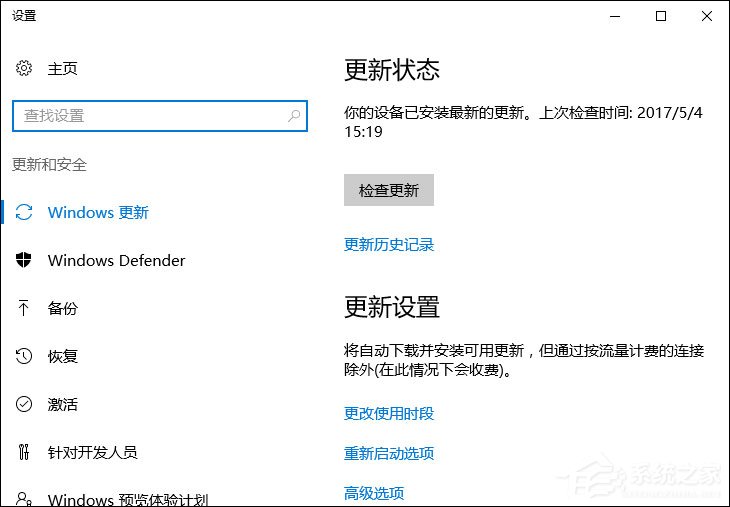
Task: Click the 设置 window title
Action: (24, 15)
